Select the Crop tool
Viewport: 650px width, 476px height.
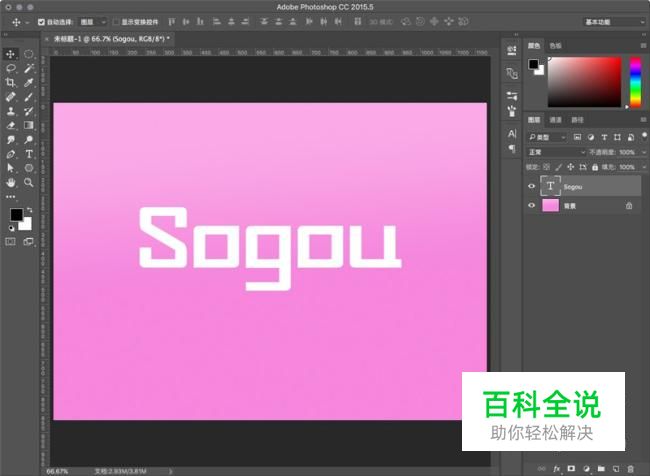[10, 83]
